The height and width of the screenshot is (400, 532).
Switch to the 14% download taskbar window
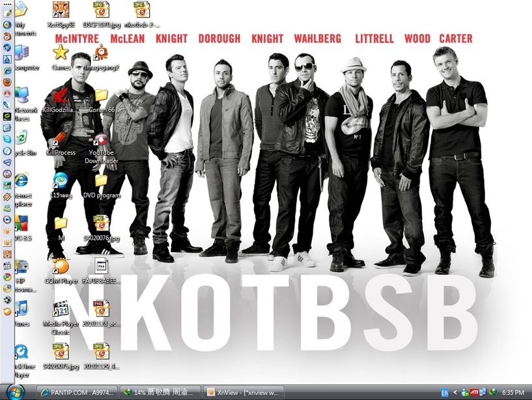click(160, 393)
